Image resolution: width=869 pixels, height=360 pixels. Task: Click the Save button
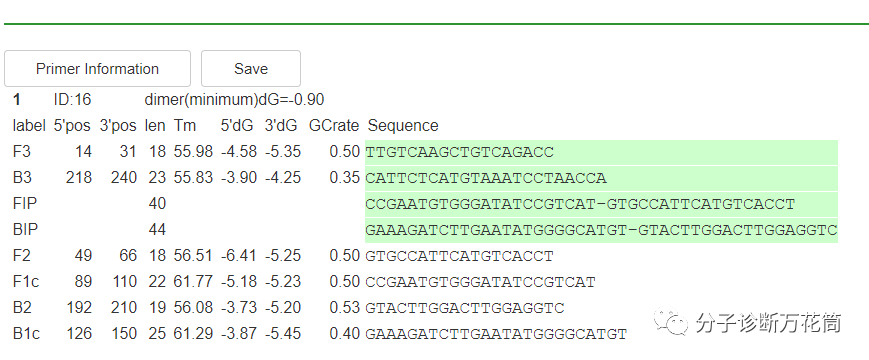click(251, 69)
